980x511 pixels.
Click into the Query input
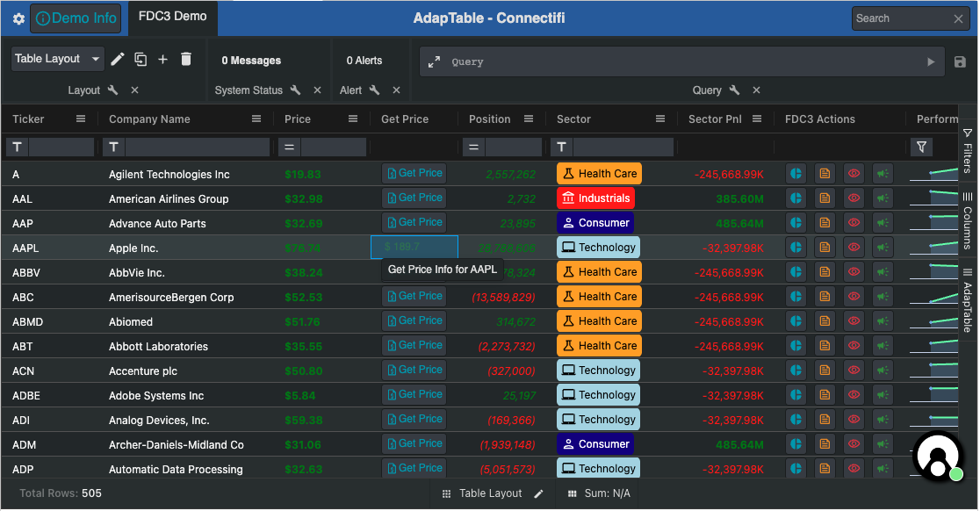pos(684,61)
